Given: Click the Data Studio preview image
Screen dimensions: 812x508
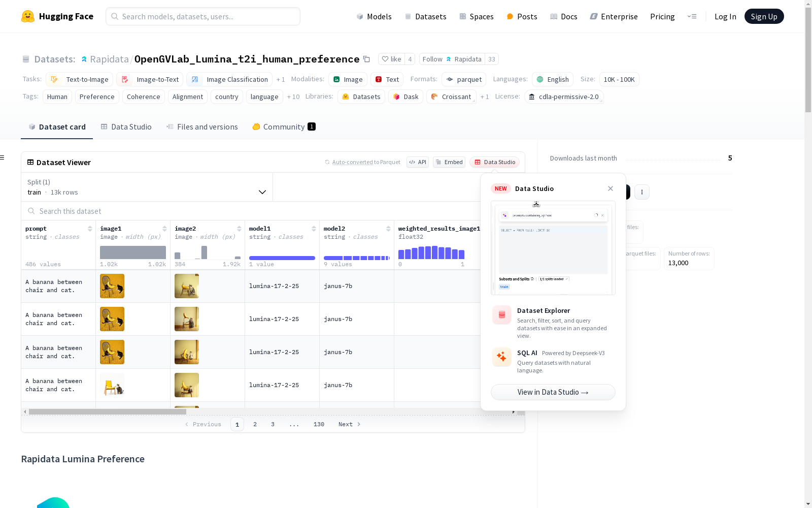Looking at the screenshot, I should point(553,248).
